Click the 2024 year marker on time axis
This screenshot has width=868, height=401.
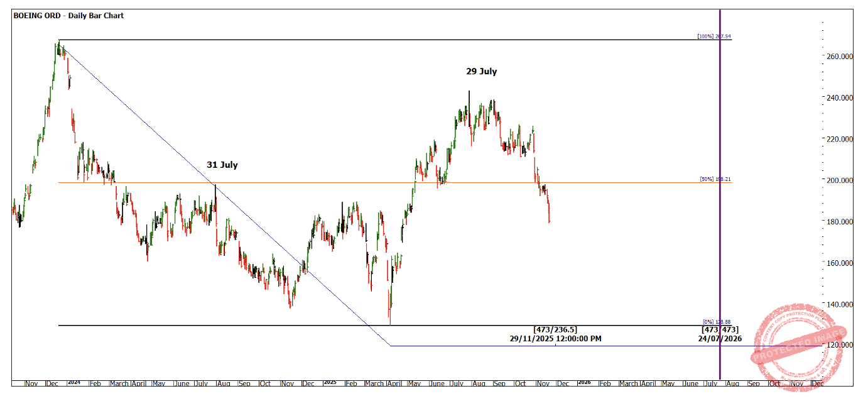tap(73, 382)
